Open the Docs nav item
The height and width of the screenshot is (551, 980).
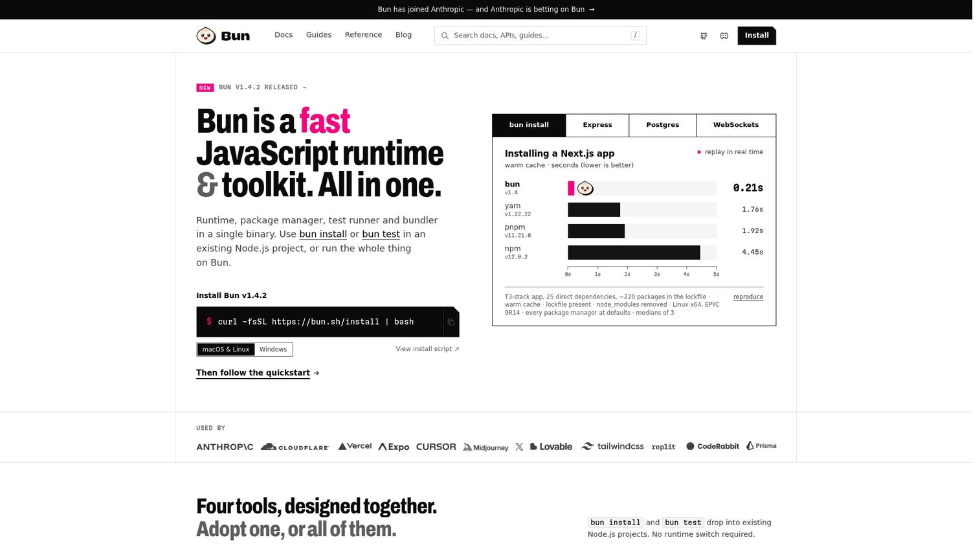(x=284, y=35)
